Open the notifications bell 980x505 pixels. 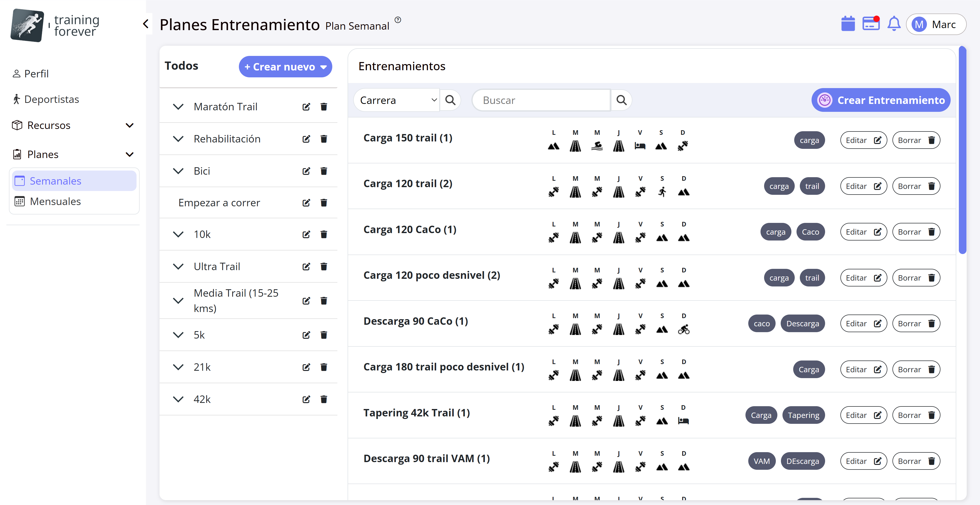pyautogui.click(x=894, y=24)
